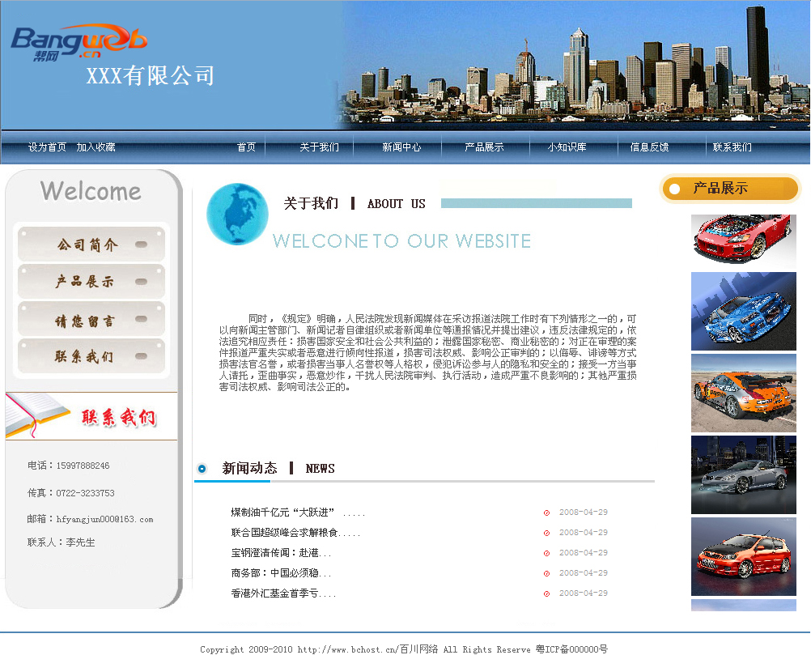This screenshot has width=811, height=672.
Task: Select 产品展示 in top navigation bar
Action: (x=484, y=147)
